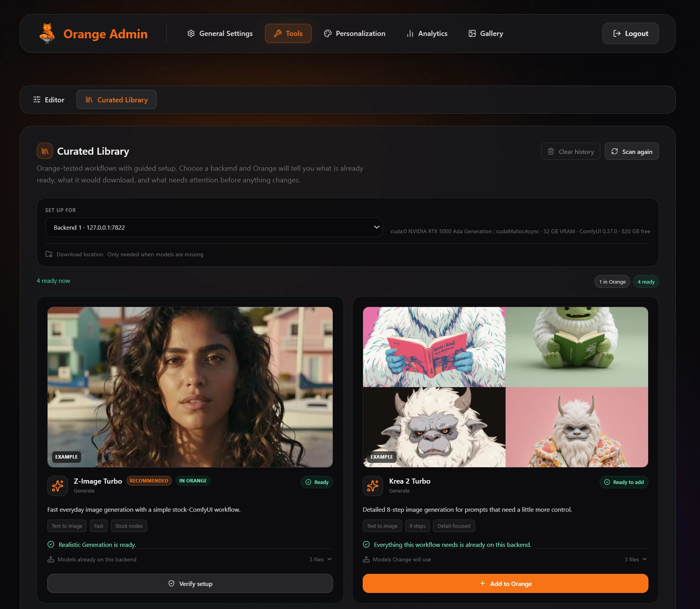Click the checkmark beside Everything this workflow needs
This screenshot has height=609, width=700.
coord(366,544)
